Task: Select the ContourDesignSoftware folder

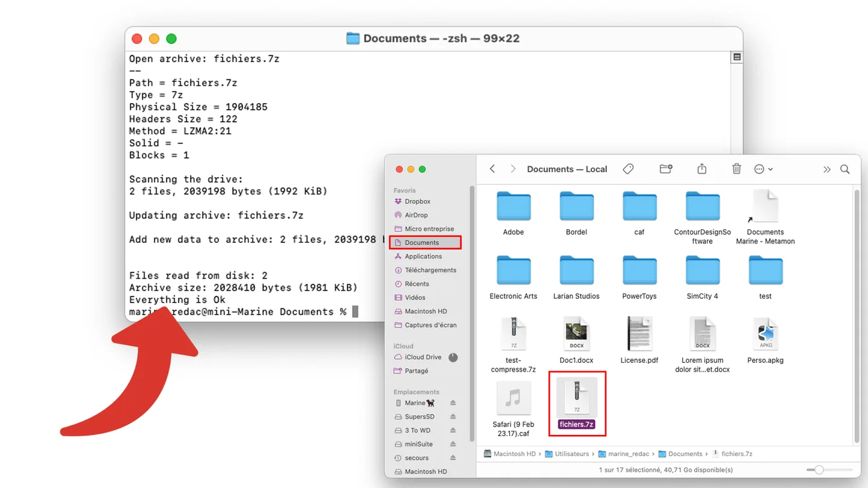Action: coord(702,218)
